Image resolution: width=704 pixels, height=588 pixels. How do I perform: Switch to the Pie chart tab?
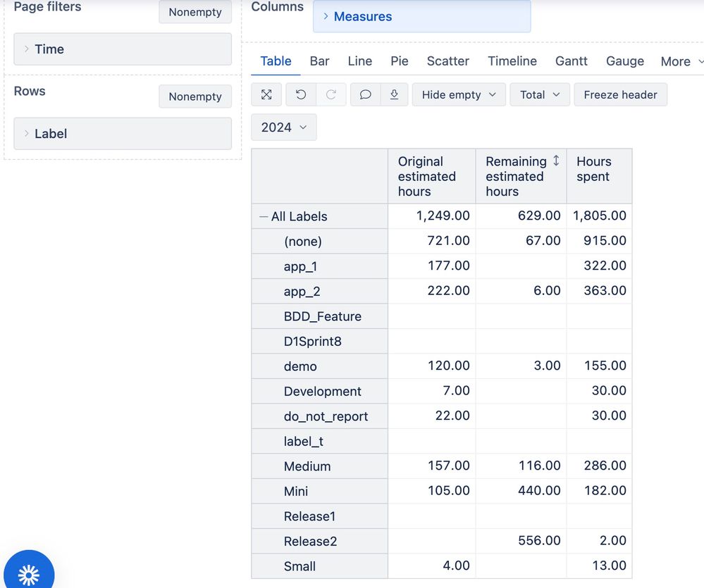click(x=400, y=61)
